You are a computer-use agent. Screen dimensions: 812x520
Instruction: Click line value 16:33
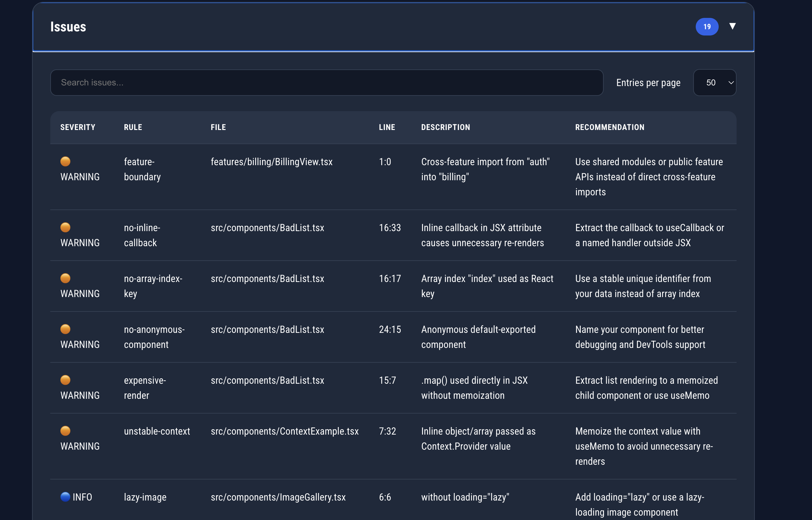[x=390, y=228]
